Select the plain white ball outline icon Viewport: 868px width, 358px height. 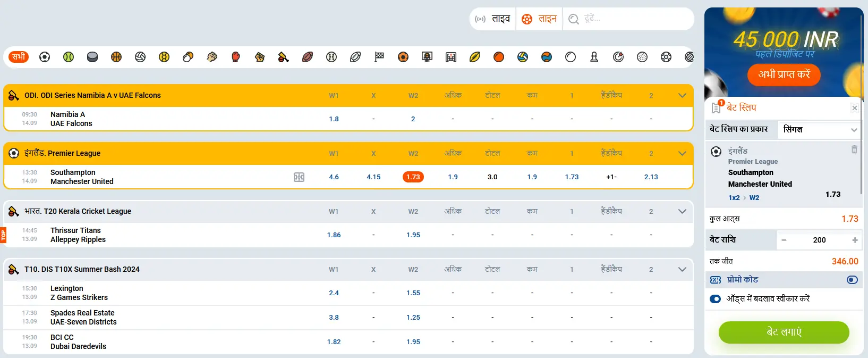click(x=571, y=57)
